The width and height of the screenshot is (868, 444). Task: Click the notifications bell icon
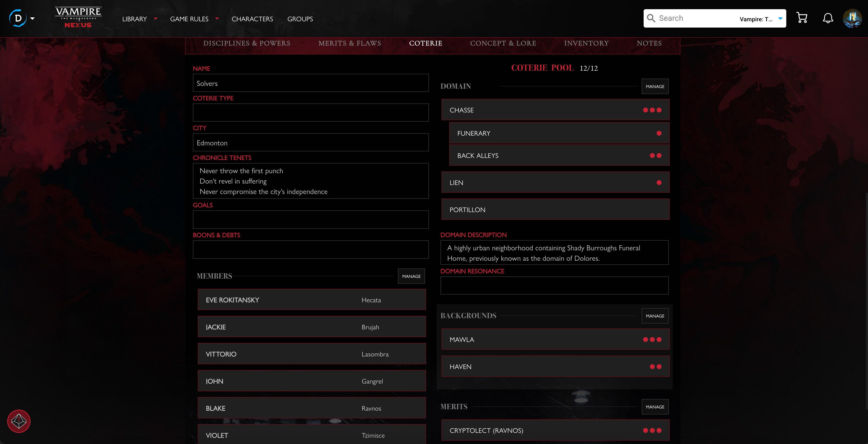coord(828,18)
